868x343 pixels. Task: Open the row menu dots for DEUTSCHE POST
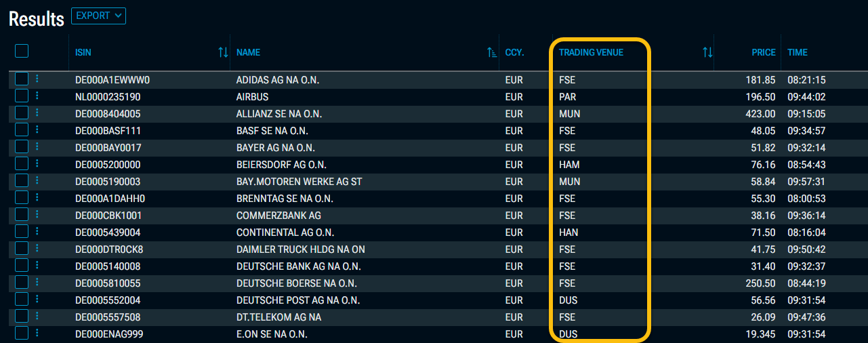37,299
